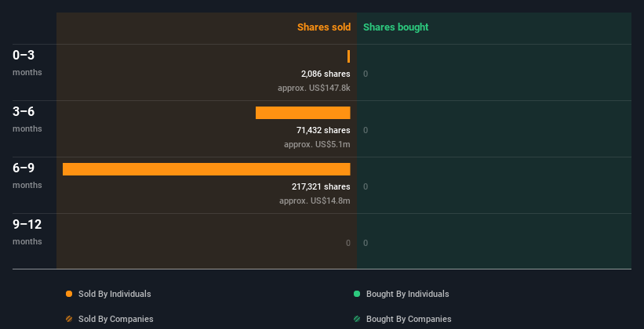644x329 pixels.
Task: Select the Shares sold column header
Action: pos(323,27)
